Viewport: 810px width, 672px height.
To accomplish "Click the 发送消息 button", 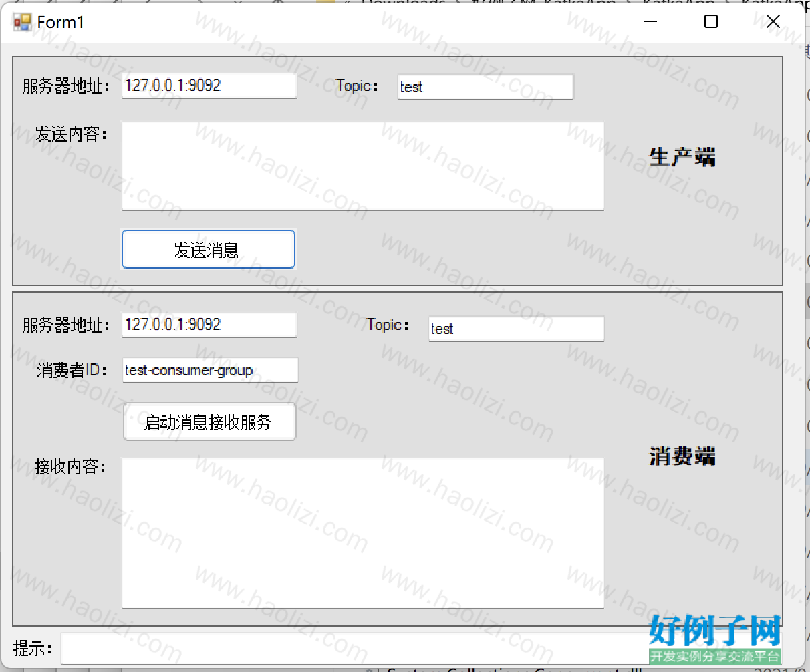I will pyautogui.click(x=208, y=249).
